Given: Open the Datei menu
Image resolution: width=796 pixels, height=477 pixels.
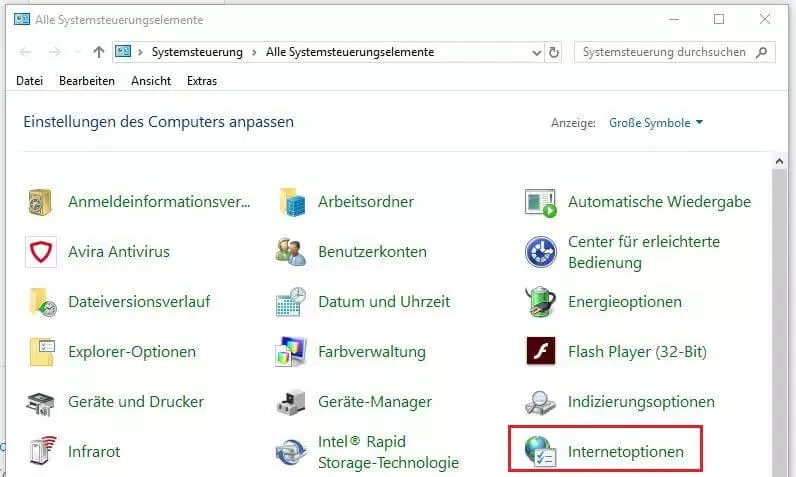Looking at the screenshot, I should tap(29, 81).
